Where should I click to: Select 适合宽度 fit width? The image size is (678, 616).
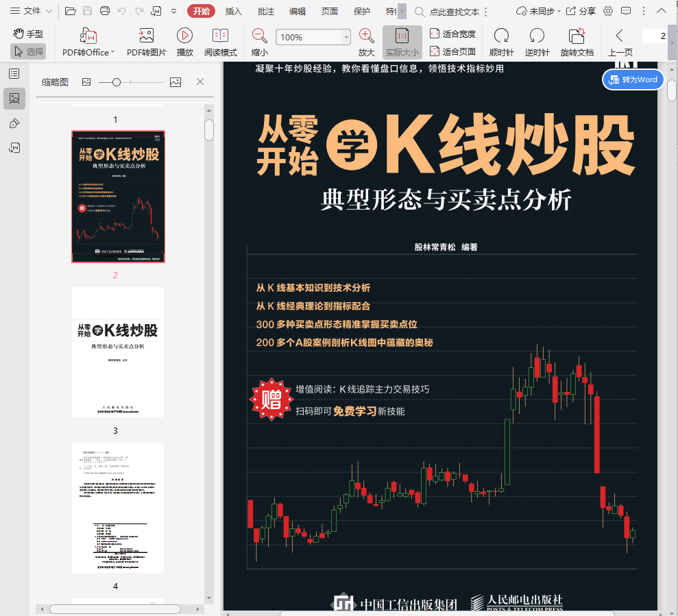(x=452, y=34)
